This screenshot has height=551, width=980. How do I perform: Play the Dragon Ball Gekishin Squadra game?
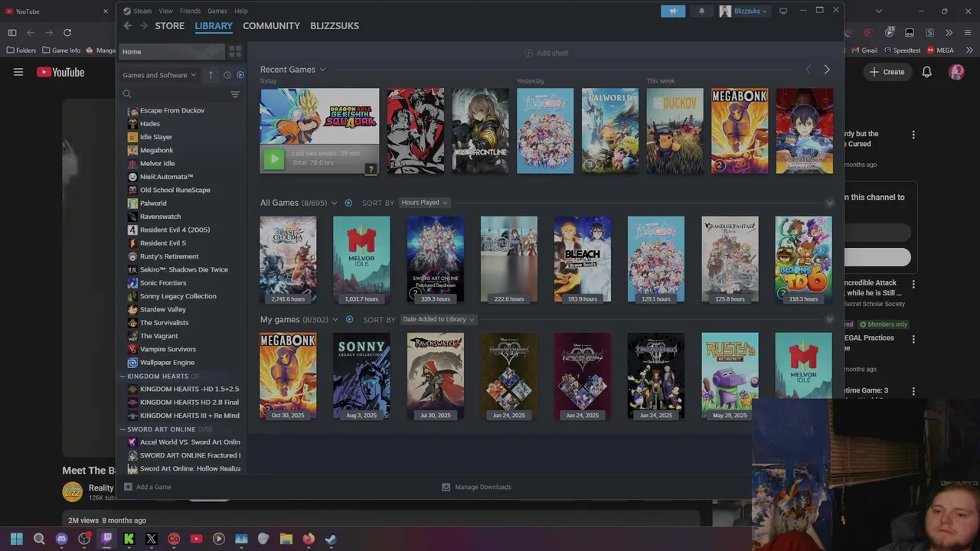273,158
